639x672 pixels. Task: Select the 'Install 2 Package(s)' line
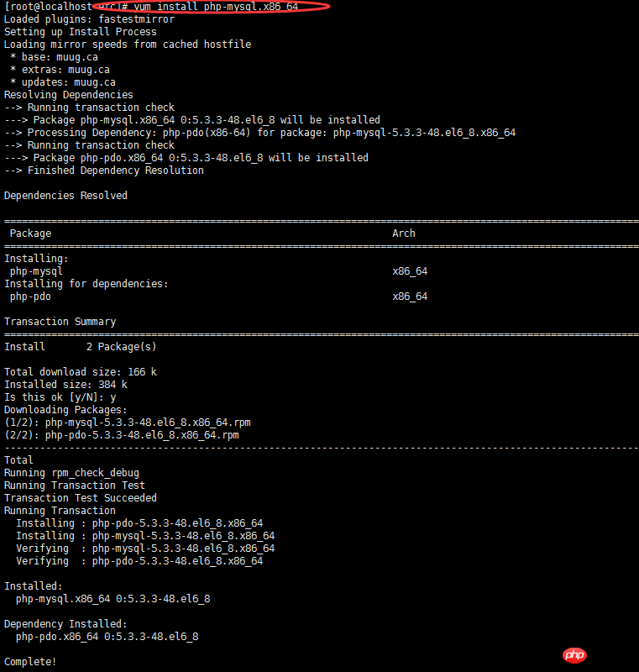81,347
